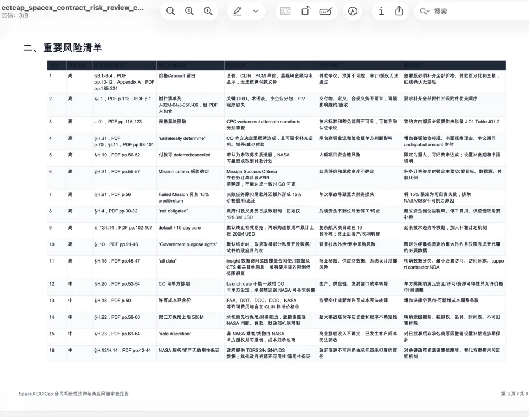Click the zoom in magnifier icon
Viewport: 529px width, 420px height.
208,11
